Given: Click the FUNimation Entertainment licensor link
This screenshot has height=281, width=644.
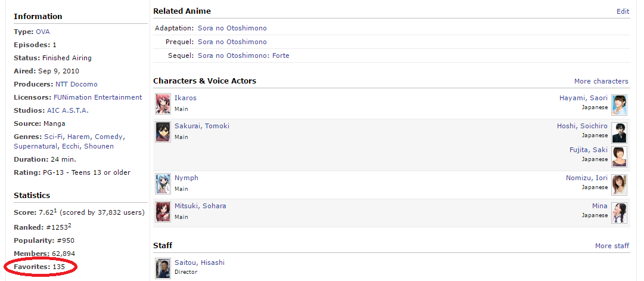Looking at the screenshot, I should [98, 97].
